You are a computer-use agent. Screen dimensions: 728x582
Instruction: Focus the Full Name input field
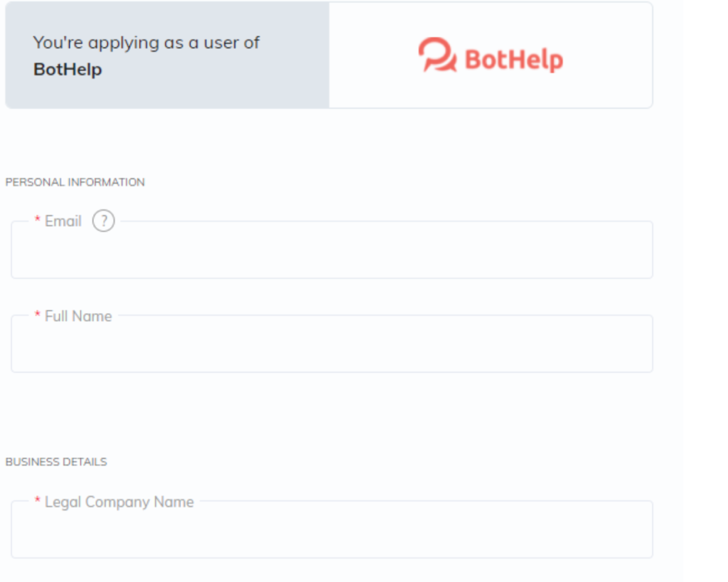pos(331,347)
